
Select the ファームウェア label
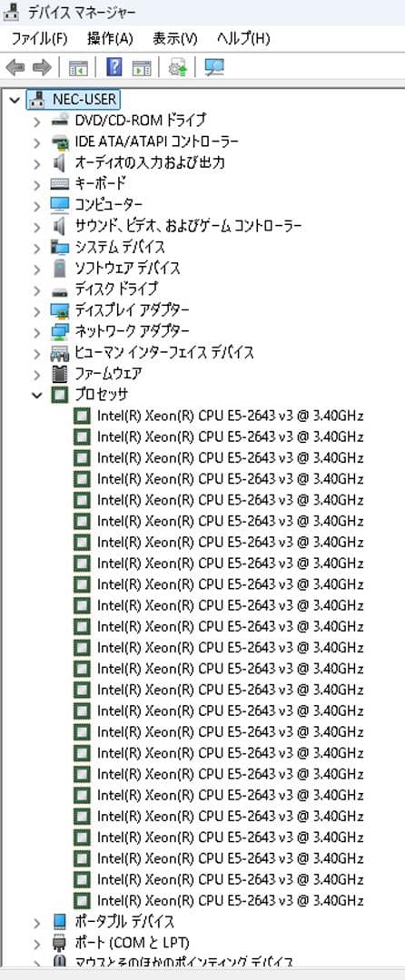click(x=109, y=374)
